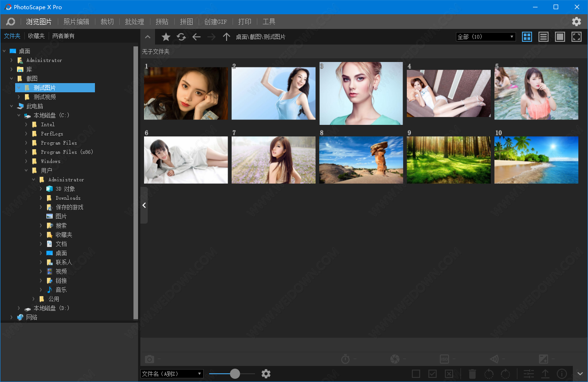Click the thumbnail size slider handle
Image resolution: width=588 pixels, height=382 pixels.
(x=235, y=374)
